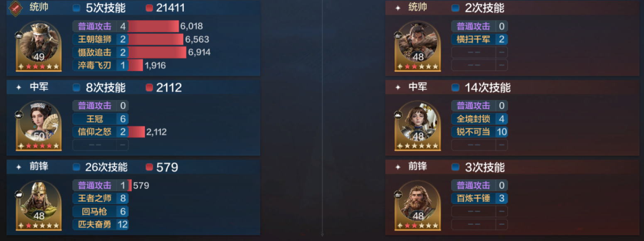Click the star icon next to left 前锋

[x=19, y=167]
